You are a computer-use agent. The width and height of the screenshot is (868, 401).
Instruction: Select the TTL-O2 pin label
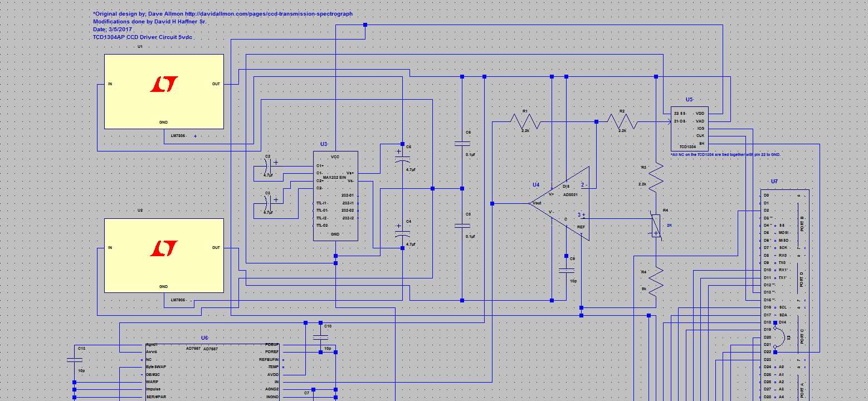[x=322, y=226]
